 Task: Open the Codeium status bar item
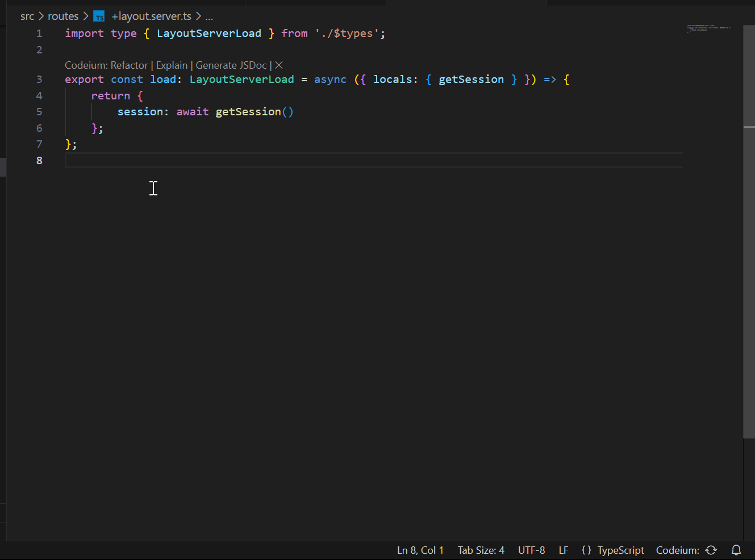pos(686,550)
